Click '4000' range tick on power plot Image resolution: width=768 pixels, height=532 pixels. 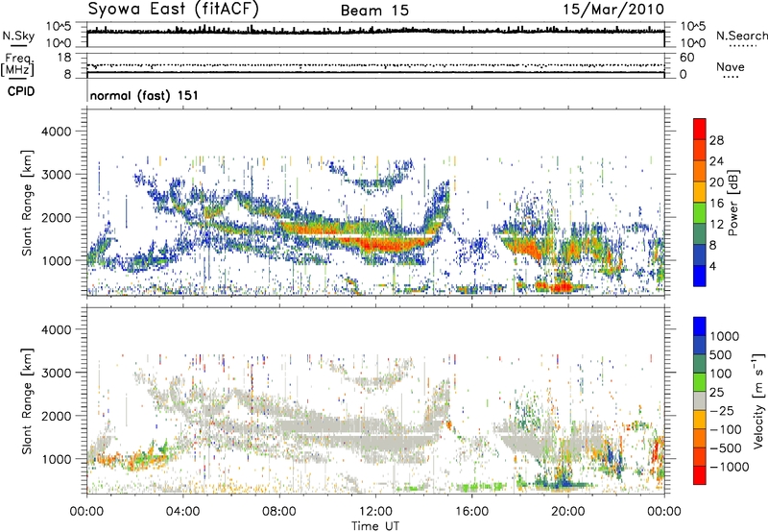point(57,132)
